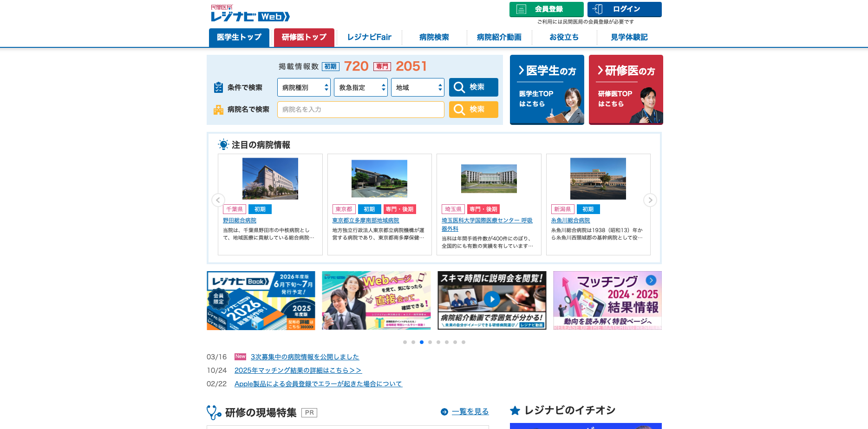The height and width of the screenshot is (429, 868).
Task: Open the 病院検索 menu item
Action: click(x=434, y=37)
